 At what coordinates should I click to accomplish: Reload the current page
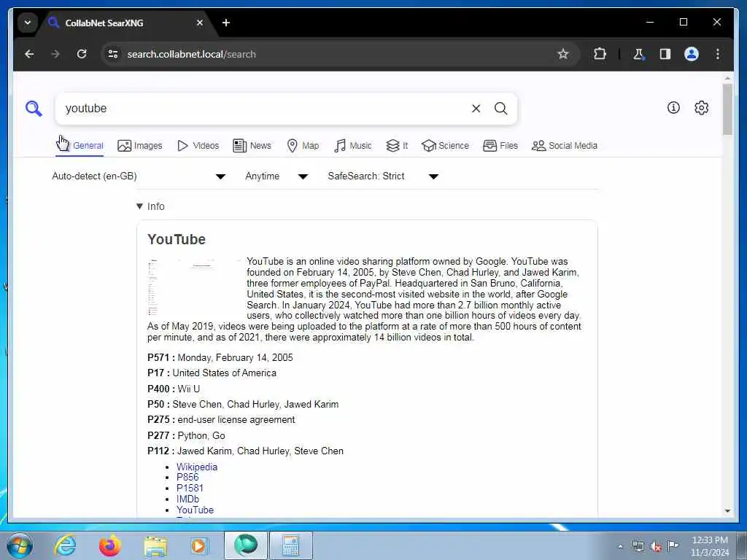tap(82, 54)
